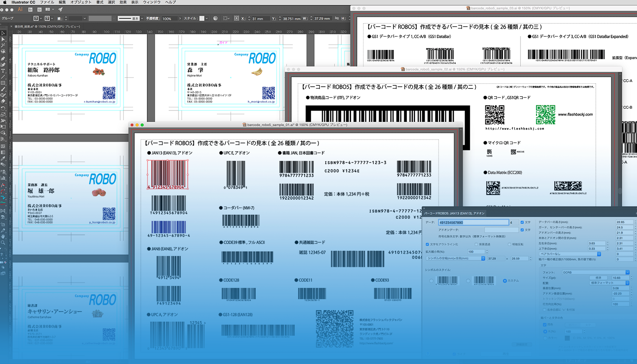Open the フォント OCRB dropdown
Image resolution: width=637 pixels, height=364 pixels.
[595, 272]
